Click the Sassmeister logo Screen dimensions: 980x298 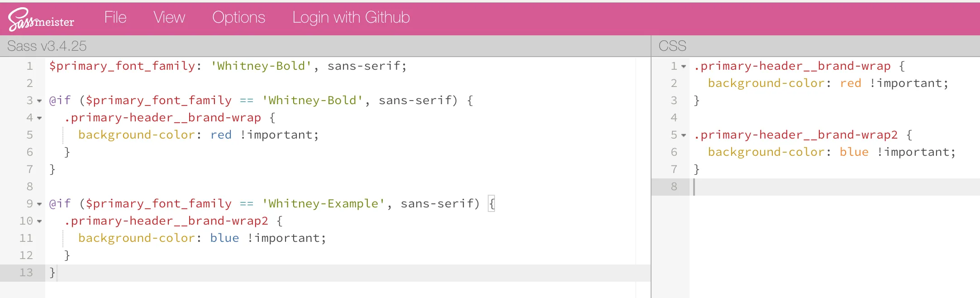[x=41, y=19]
